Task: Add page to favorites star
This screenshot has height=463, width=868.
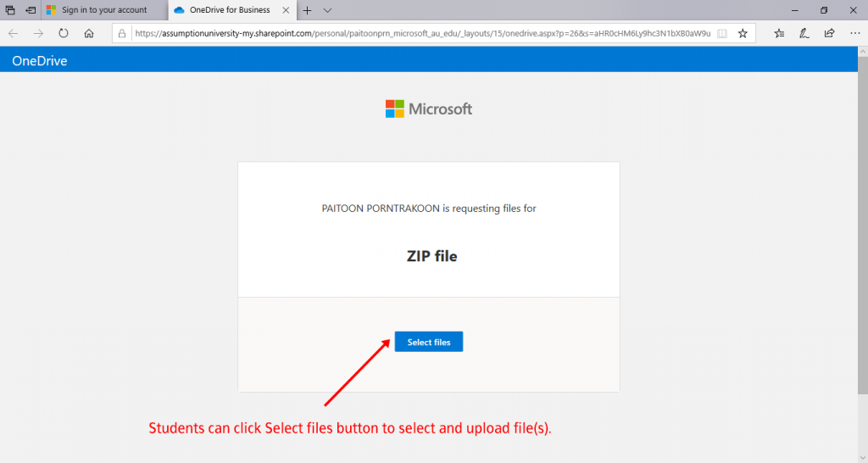Action: (x=743, y=33)
